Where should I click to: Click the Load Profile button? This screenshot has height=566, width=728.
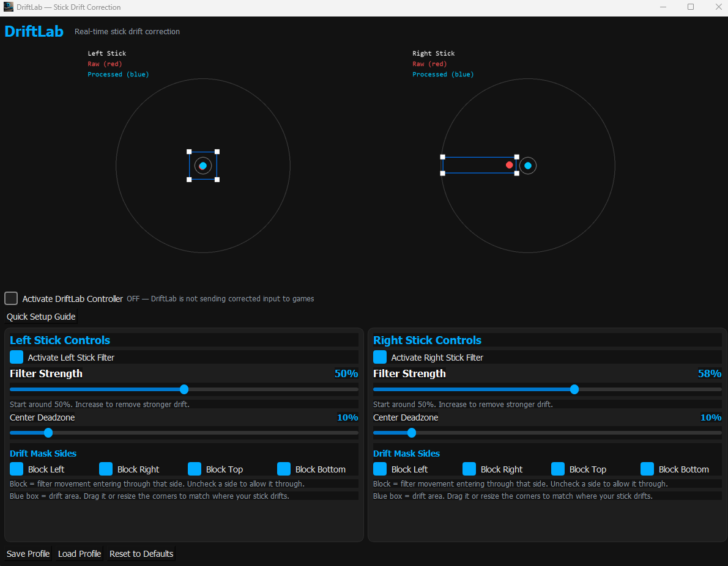80,554
